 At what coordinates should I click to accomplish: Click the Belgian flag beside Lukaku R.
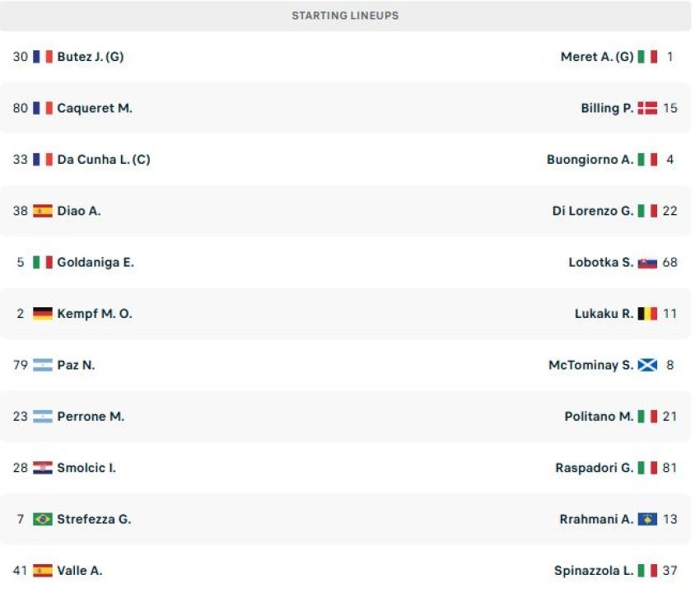point(647,314)
